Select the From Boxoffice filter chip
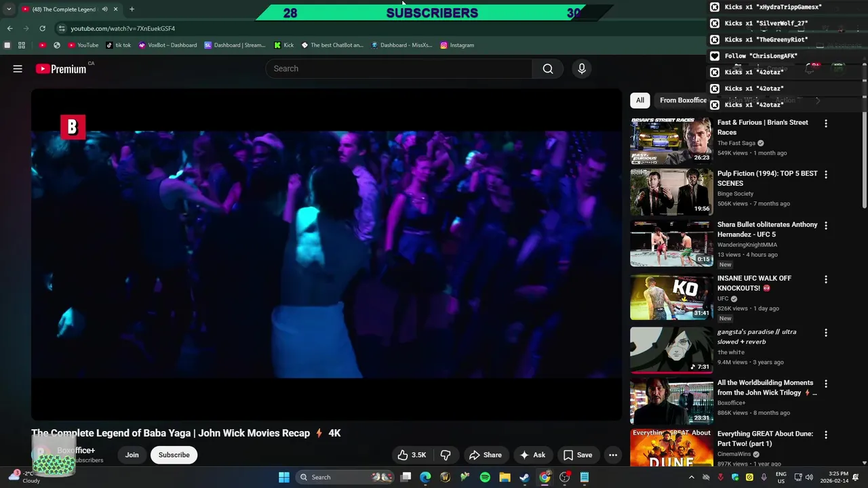 pyautogui.click(x=682, y=100)
